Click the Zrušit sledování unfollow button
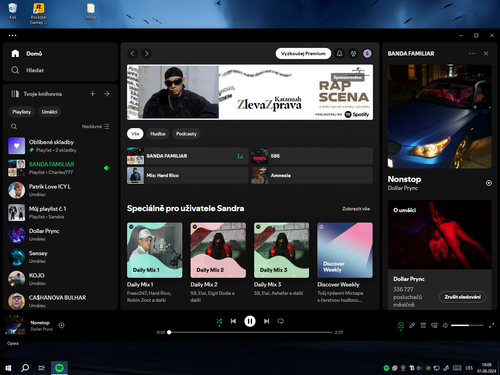 (x=463, y=297)
